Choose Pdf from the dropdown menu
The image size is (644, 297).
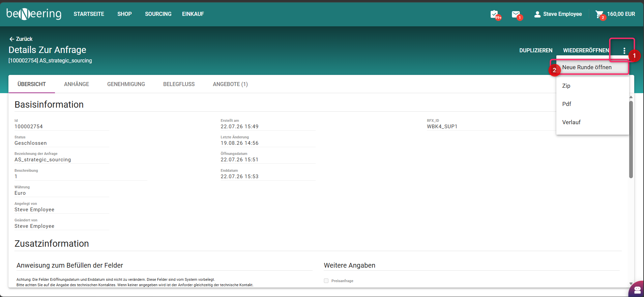pyautogui.click(x=592, y=104)
